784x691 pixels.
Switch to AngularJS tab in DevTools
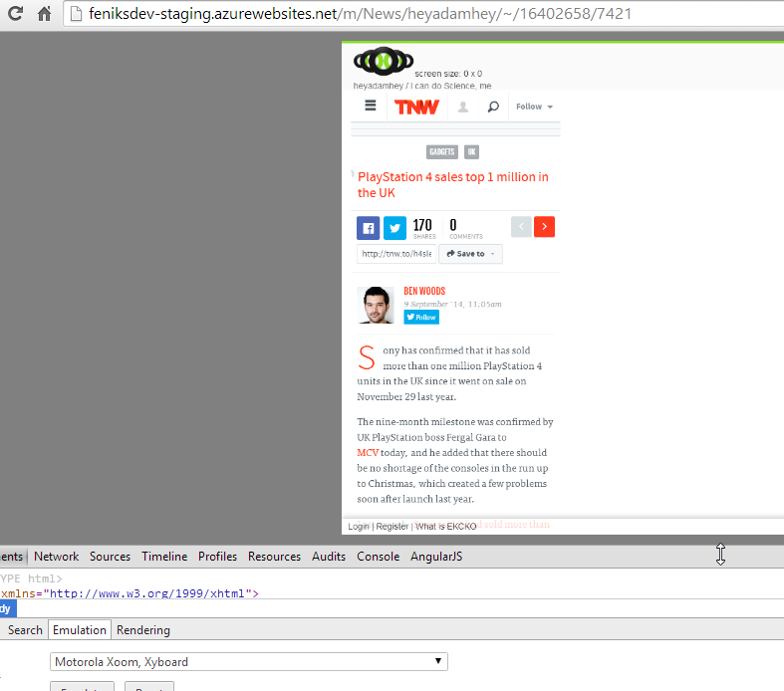coord(436,557)
